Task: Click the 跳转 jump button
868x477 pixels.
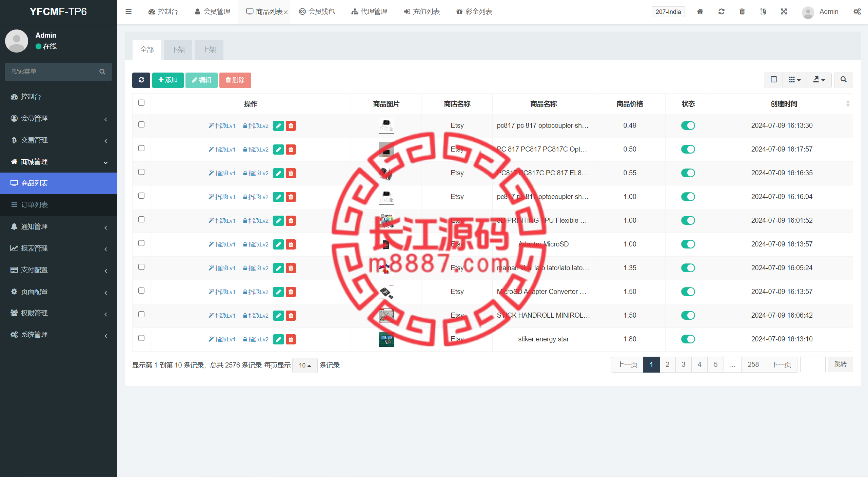Action: pyautogui.click(x=840, y=364)
